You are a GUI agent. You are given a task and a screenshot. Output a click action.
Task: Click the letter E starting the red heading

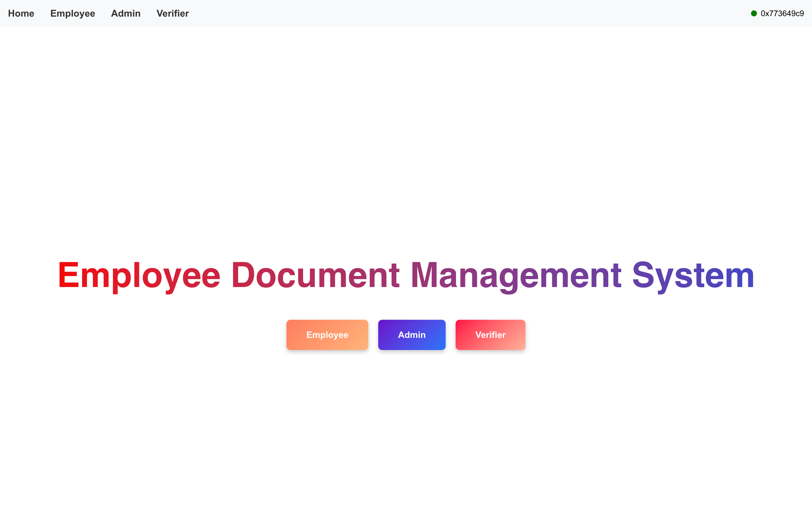click(68, 275)
